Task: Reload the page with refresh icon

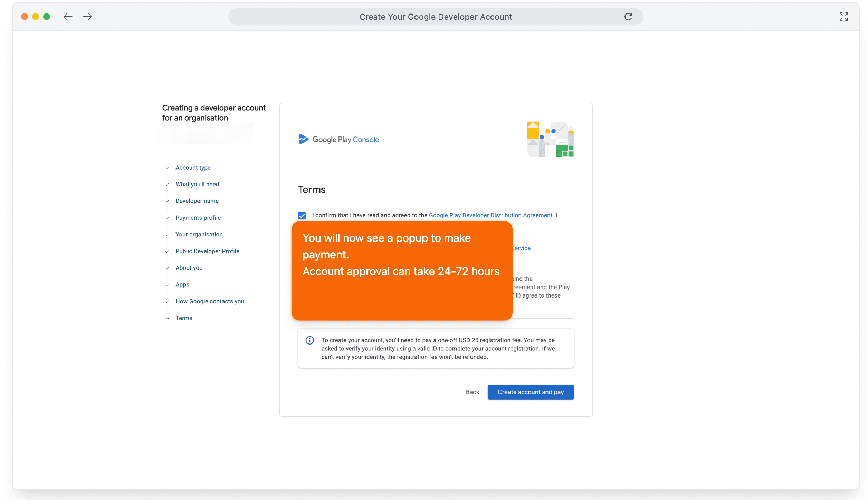Action: (x=628, y=17)
